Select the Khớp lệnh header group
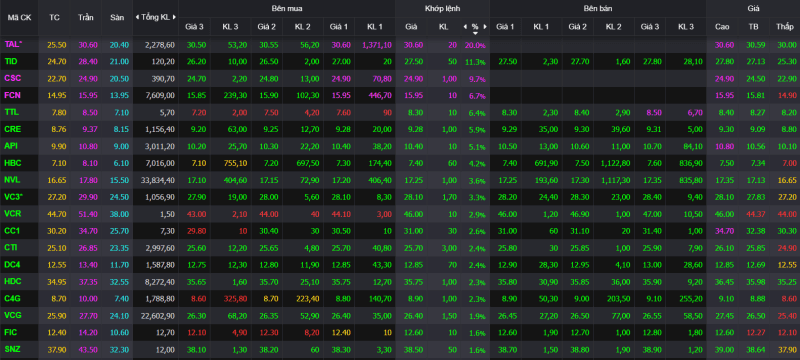The width and height of the screenshot is (800, 360). [442, 9]
